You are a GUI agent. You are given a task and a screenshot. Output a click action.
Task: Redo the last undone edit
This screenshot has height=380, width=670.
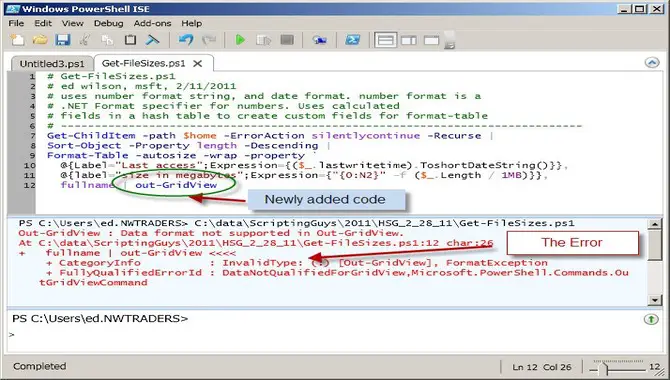click(x=209, y=40)
